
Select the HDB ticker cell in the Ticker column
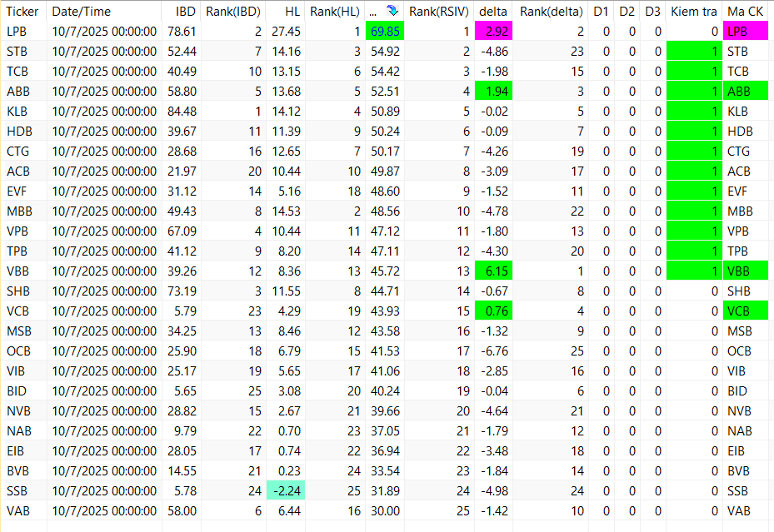pyautogui.click(x=23, y=132)
